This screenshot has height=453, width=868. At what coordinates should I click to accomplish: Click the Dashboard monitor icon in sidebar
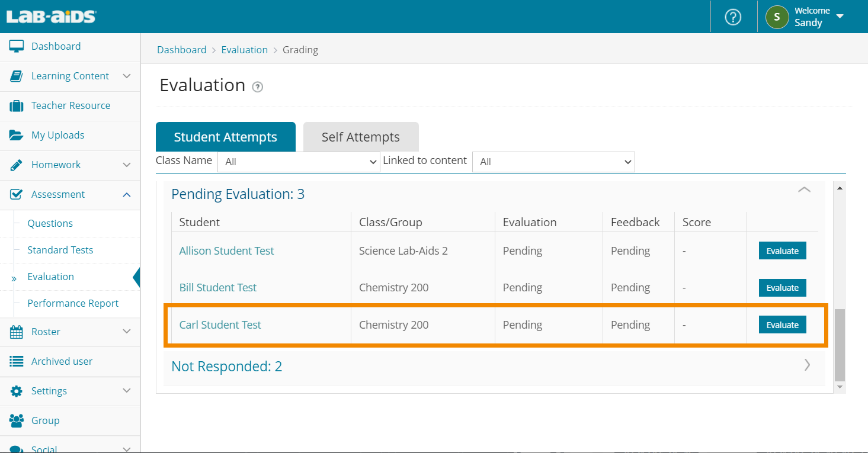[16, 46]
